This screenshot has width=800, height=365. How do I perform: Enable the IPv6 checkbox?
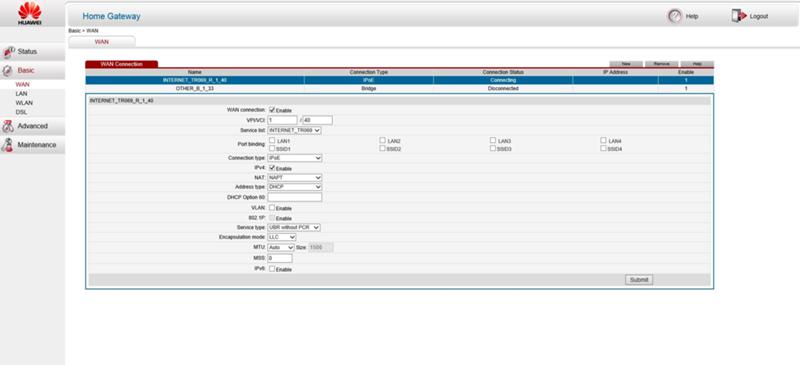(272, 269)
